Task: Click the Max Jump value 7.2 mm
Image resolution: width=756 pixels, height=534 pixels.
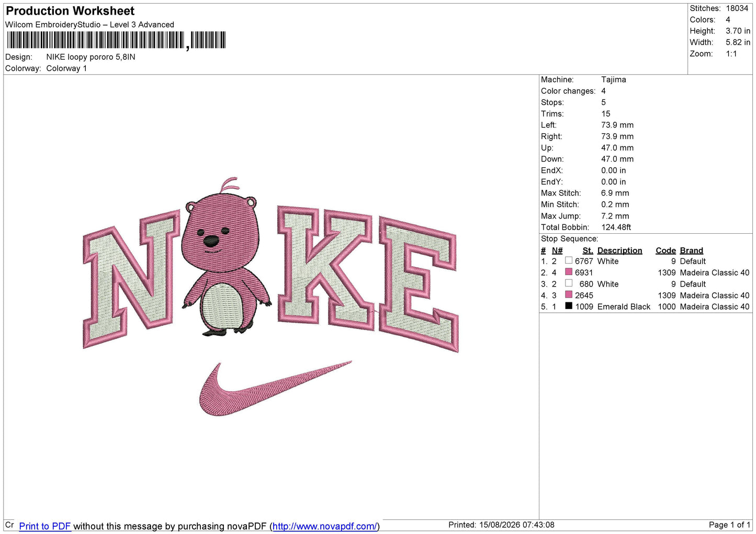Action: pos(615,216)
